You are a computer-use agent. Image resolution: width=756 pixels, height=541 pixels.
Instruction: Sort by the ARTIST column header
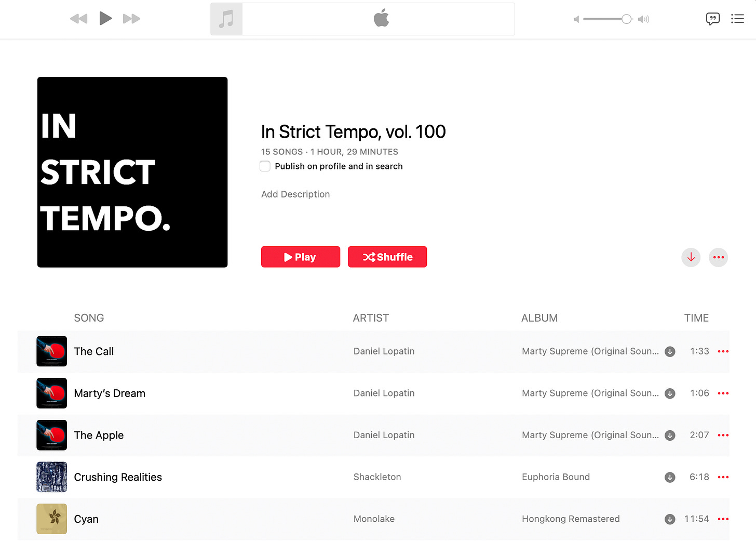(371, 318)
